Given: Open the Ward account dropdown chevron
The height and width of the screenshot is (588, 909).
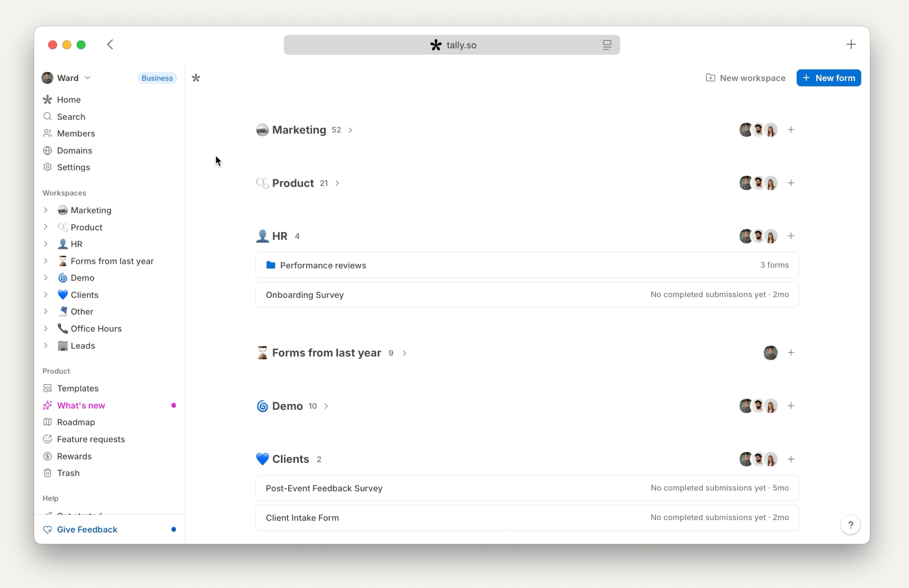Looking at the screenshot, I should click(87, 78).
